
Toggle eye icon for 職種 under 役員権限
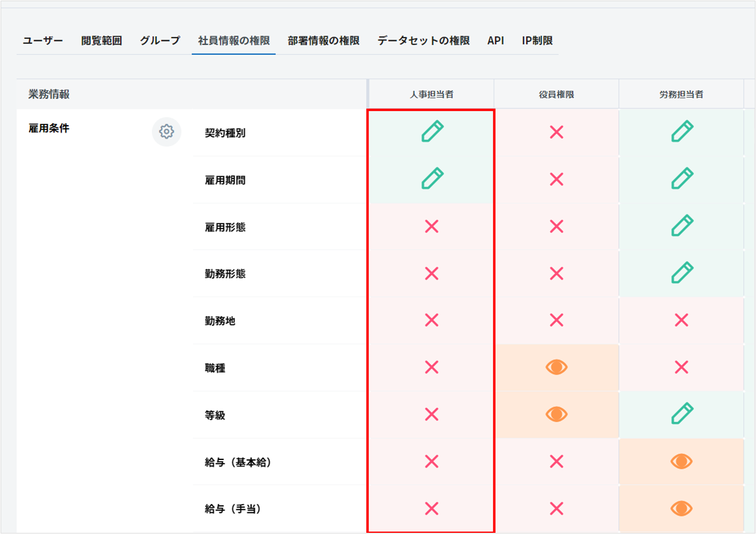tap(556, 367)
